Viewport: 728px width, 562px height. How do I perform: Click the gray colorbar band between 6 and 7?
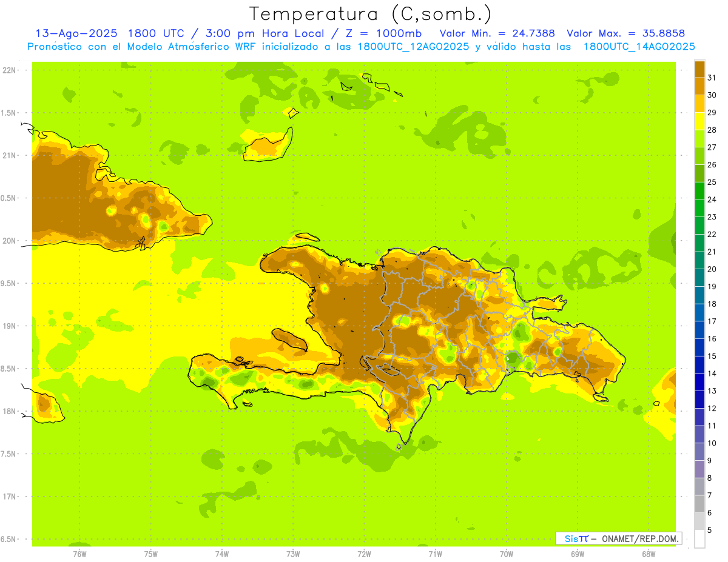699,504
